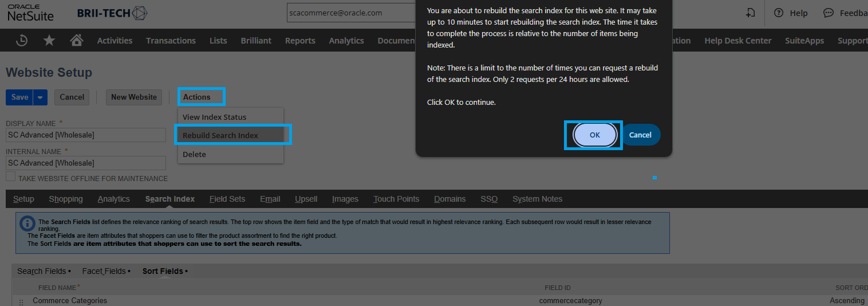Viewport: 868px width, 306px height.
Task: Go to the Home house icon
Action: 76,40
